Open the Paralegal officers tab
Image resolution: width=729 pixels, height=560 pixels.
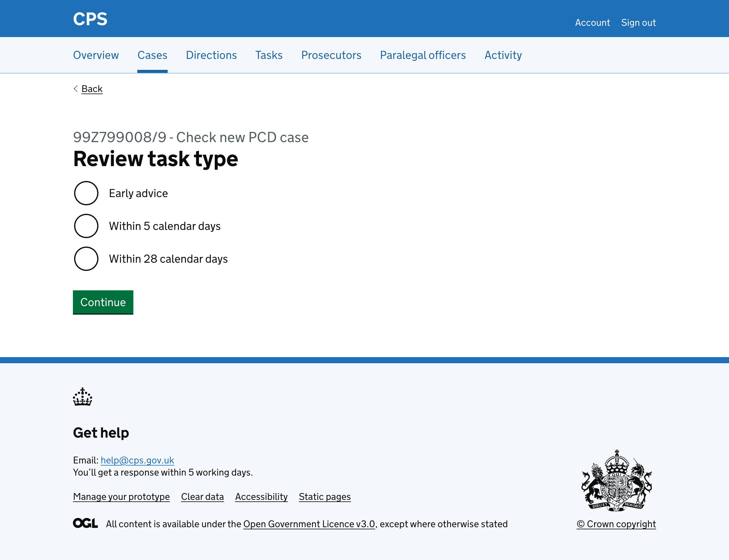[423, 55]
